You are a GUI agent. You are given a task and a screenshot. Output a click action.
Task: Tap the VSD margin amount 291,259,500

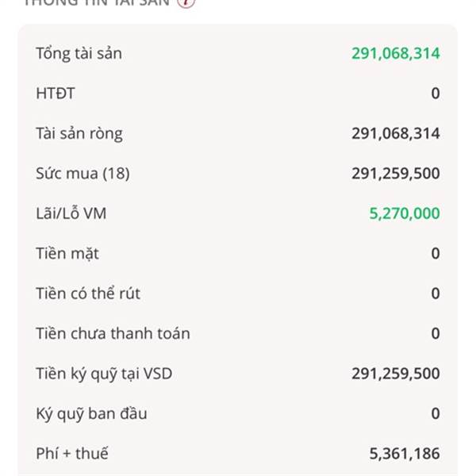coord(396,374)
